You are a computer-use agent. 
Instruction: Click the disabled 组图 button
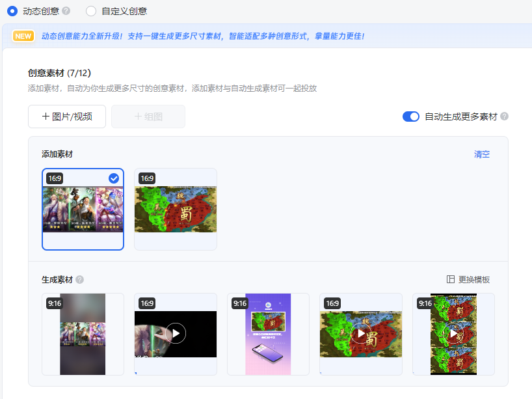click(x=148, y=117)
